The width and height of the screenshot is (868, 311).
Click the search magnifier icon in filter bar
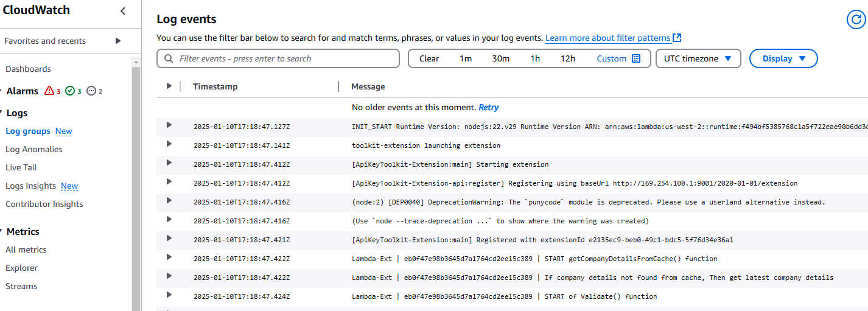[x=169, y=58]
